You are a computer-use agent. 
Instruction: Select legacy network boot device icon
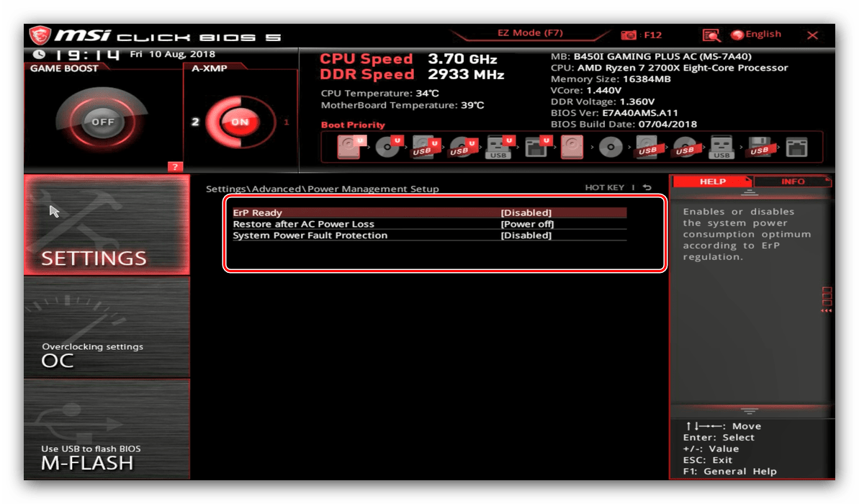click(796, 148)
